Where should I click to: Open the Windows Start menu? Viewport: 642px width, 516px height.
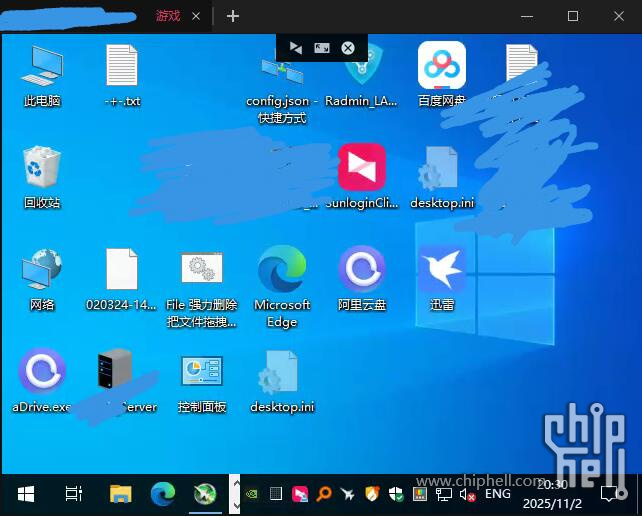[x=26, y=493]
